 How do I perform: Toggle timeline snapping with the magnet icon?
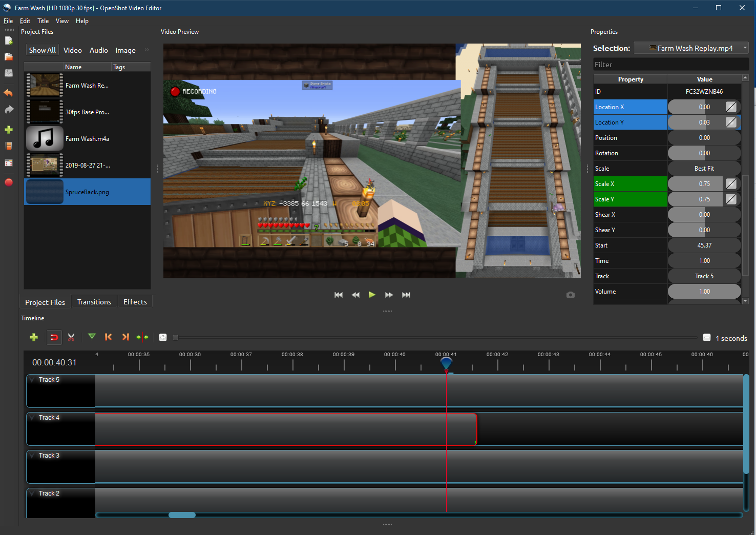click(x=54, y=337)
